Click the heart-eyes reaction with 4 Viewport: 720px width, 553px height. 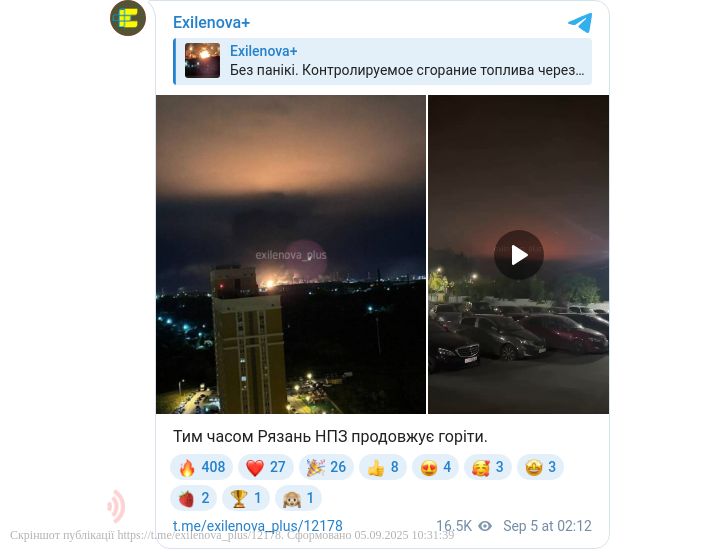point(435,467)
